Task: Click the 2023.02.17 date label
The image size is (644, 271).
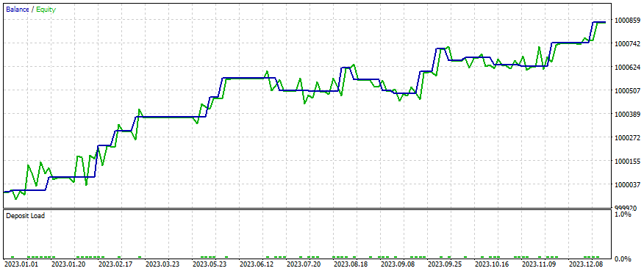Action: [115, 264]
